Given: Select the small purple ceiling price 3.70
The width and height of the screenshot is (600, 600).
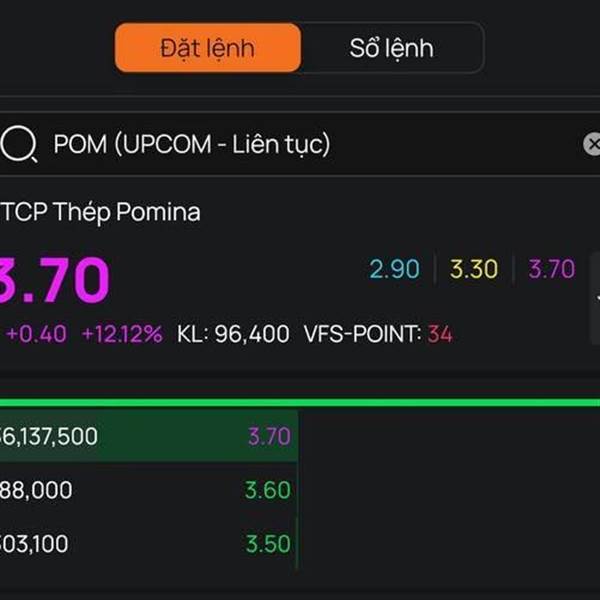Looking at the screenshot, I should click(x=552, y=269).
